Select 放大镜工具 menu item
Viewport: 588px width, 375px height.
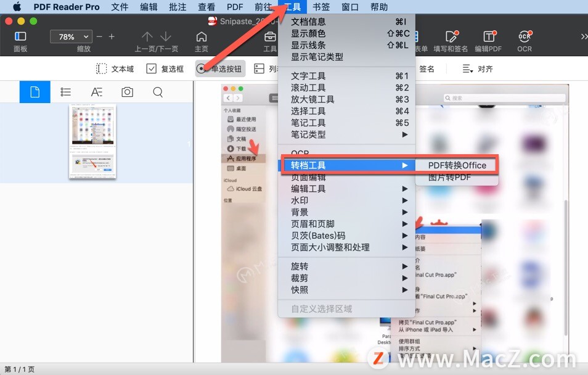(x=346, y=99)
